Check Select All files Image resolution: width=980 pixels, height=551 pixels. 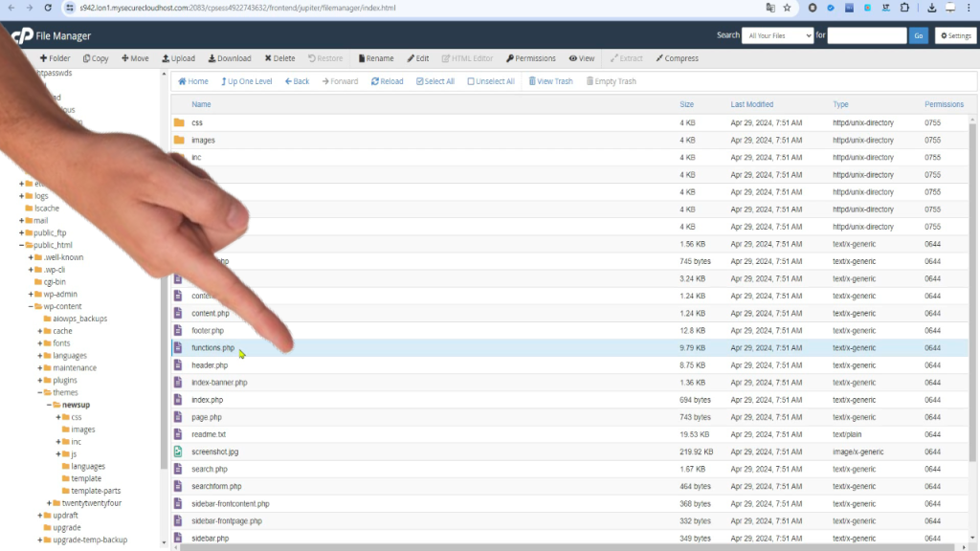pyautogui.click(x=435, y=81)
